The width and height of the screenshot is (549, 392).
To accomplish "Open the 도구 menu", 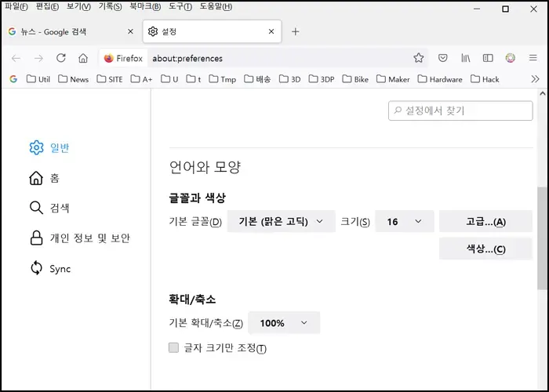I will pyautogui.click(x=180, y=6).
